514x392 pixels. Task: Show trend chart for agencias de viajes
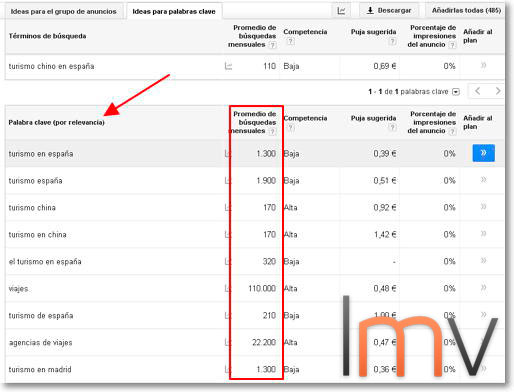(x=227, y=343)
